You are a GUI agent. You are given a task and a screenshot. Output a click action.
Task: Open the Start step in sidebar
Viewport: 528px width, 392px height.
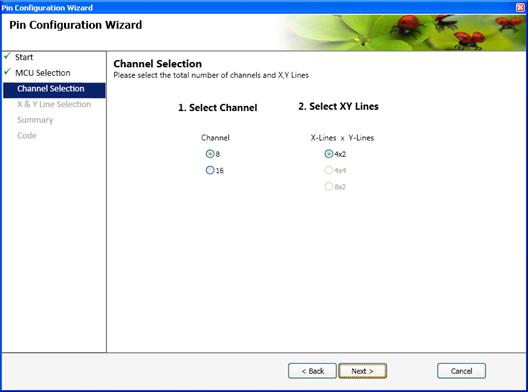click(x=24, y=57)
